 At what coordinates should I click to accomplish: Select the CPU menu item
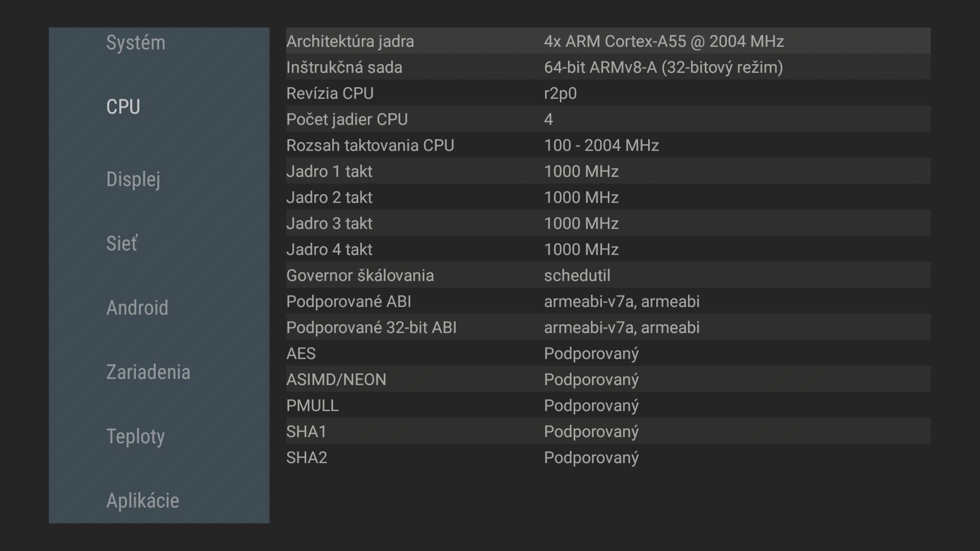123,107
